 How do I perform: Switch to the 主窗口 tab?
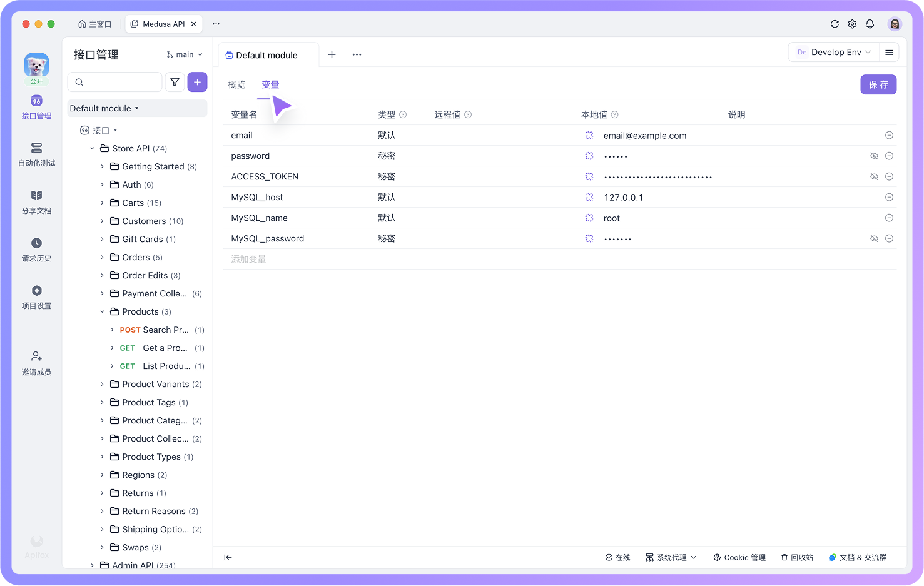95,24
